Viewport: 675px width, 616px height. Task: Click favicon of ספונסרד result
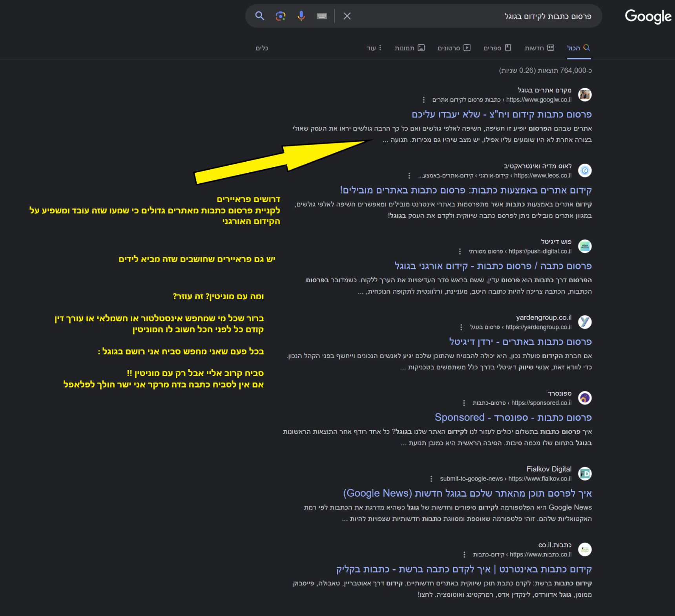tap(585, 398)
